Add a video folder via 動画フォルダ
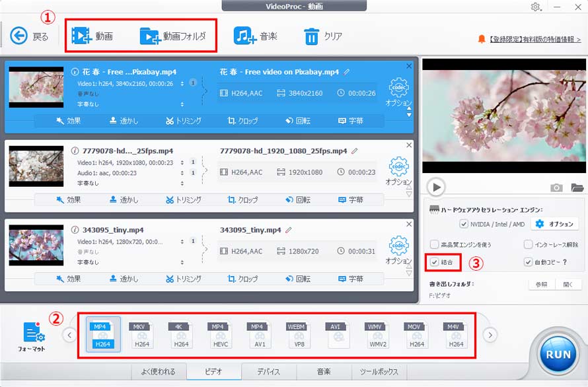588x387 pixels. (173, 36)
